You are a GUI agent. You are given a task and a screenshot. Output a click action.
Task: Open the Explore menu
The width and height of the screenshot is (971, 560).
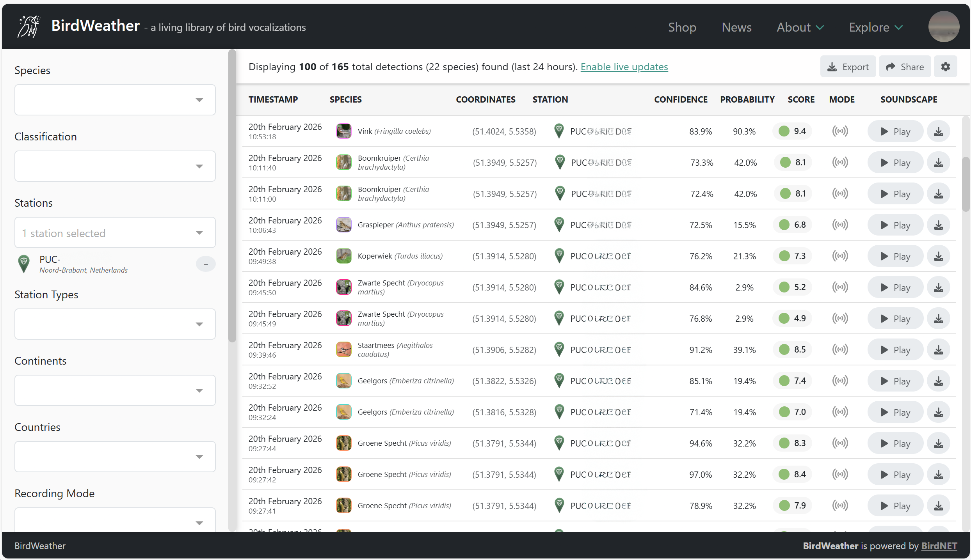(x=875, y=27)
